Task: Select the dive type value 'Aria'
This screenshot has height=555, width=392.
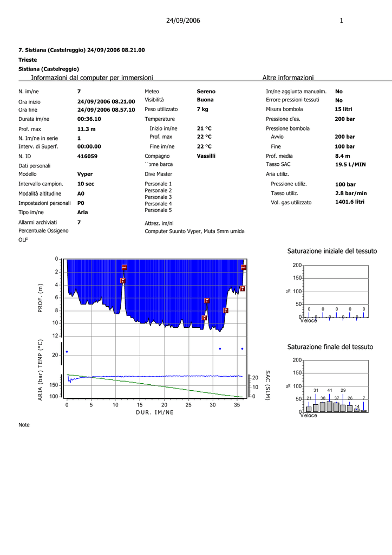Action: click(82, 212)
